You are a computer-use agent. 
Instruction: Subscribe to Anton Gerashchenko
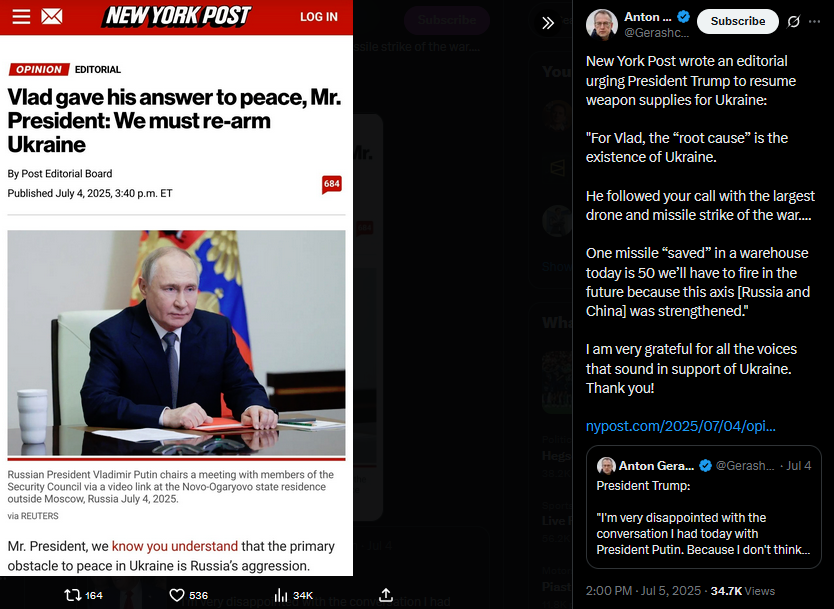738,21
